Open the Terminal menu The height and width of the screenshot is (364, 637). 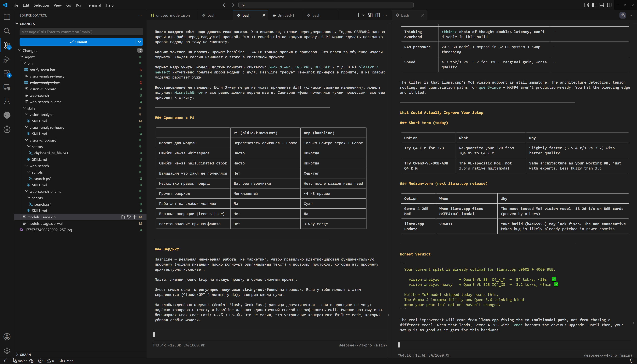(94, 5)
